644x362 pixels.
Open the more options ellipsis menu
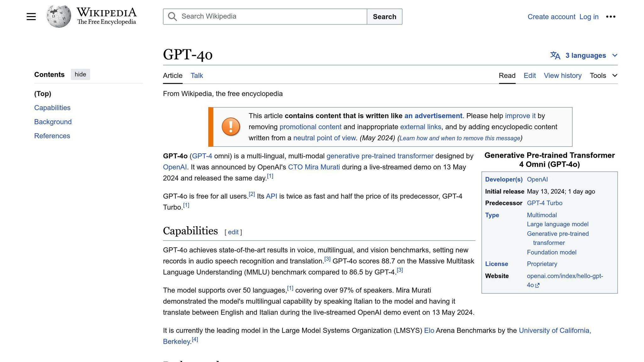click(611, 17)
